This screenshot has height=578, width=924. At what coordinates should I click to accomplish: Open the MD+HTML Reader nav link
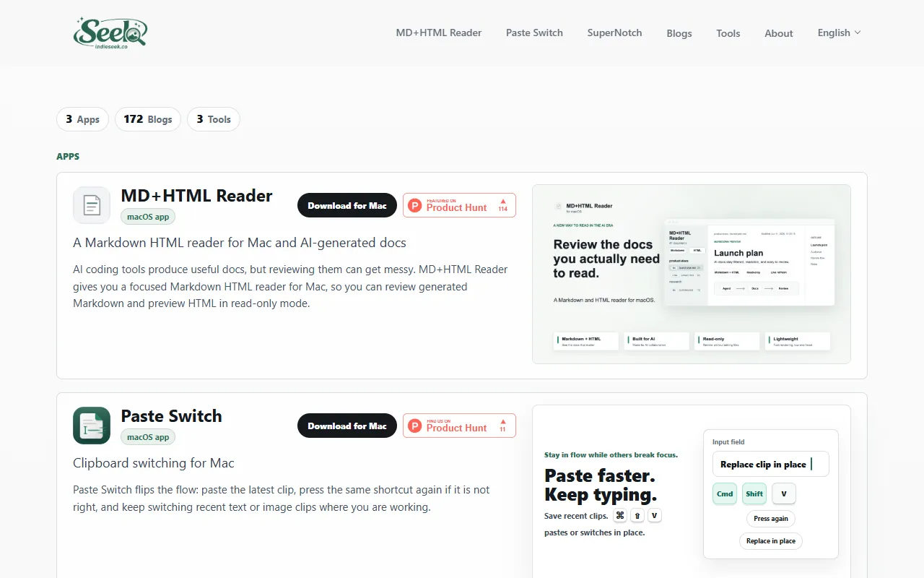pos(439,33)
